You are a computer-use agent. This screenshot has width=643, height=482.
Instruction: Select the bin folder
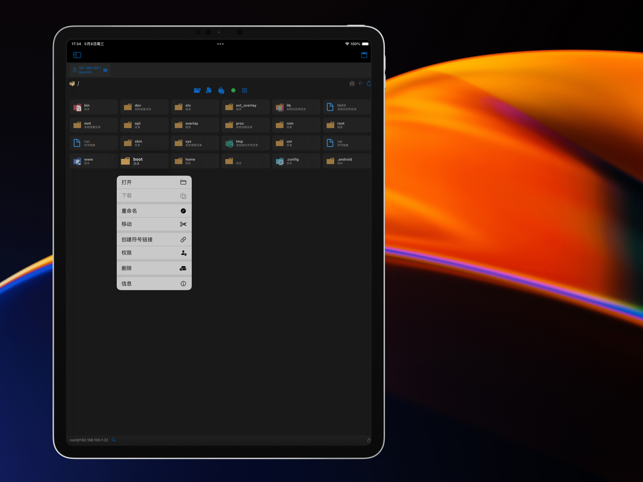(x=94, y=107)
